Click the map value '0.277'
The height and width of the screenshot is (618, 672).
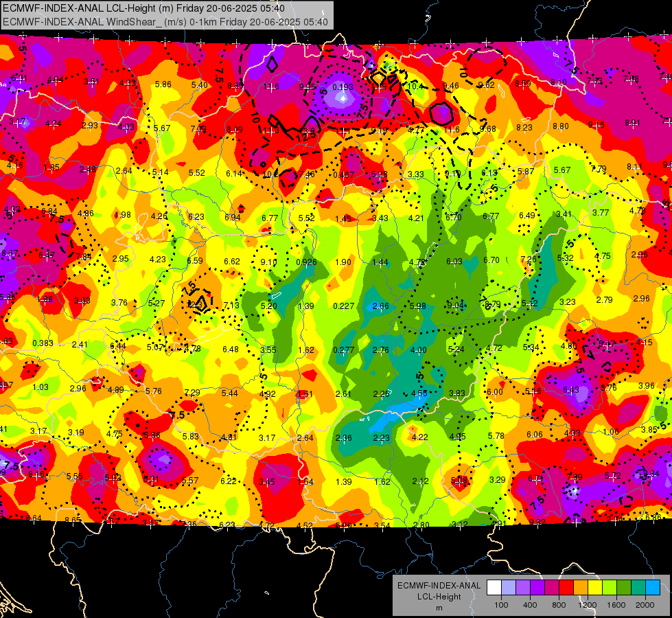[344, 350]
